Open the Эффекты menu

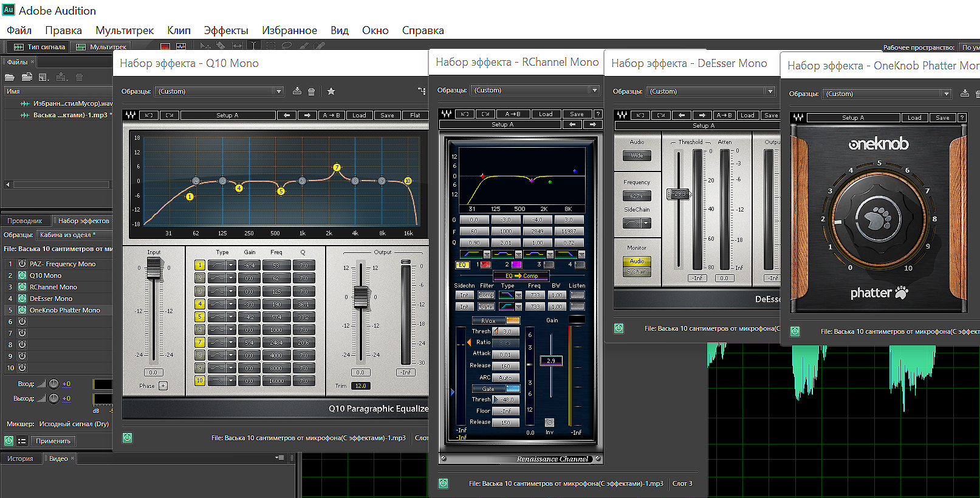(225, 30)
